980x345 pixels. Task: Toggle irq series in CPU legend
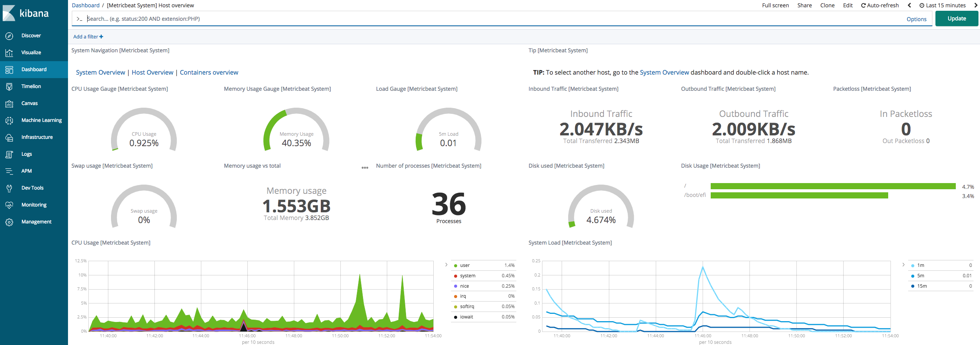pyautogui.click(x=484, y=296)
